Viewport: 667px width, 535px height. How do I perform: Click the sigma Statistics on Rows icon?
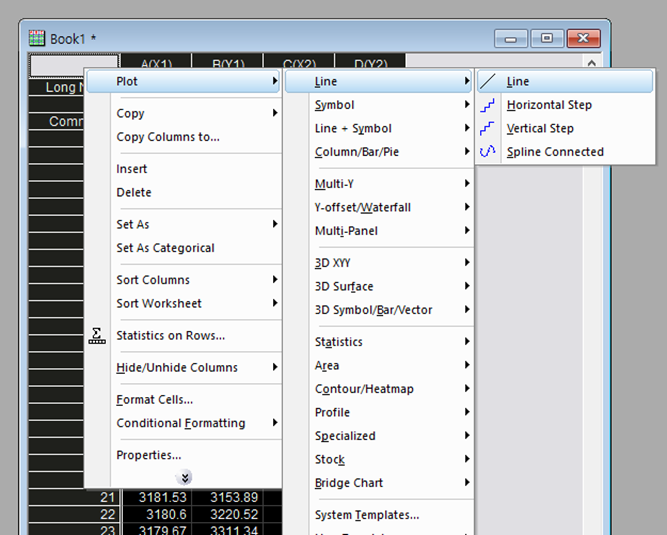pos(97,336)
